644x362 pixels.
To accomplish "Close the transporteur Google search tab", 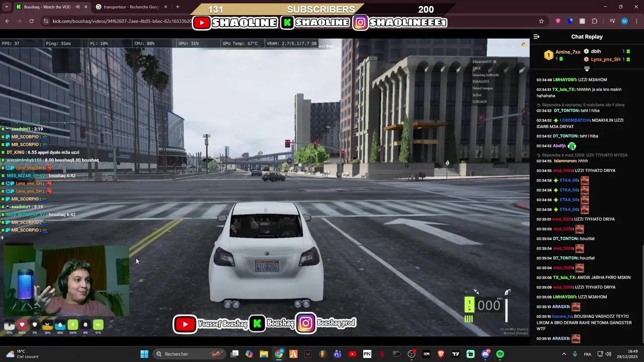I will tap(166, 7).
